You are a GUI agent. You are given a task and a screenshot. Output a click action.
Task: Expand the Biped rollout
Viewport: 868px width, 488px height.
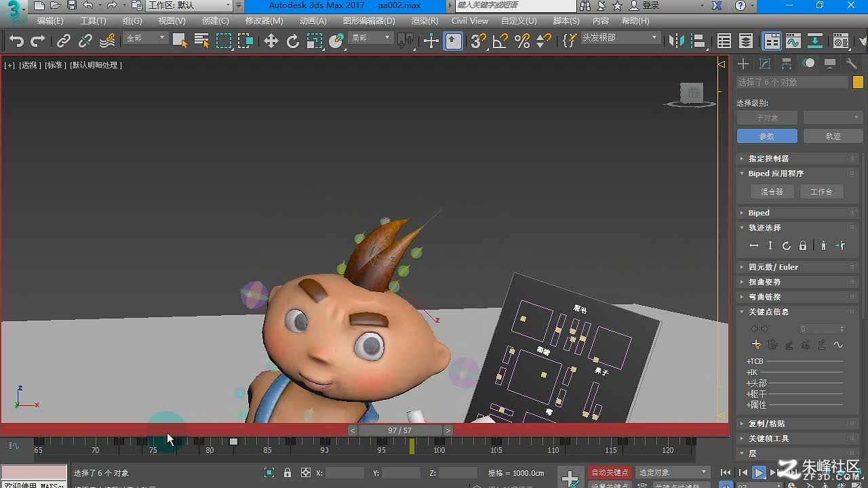tap(797, 213)
